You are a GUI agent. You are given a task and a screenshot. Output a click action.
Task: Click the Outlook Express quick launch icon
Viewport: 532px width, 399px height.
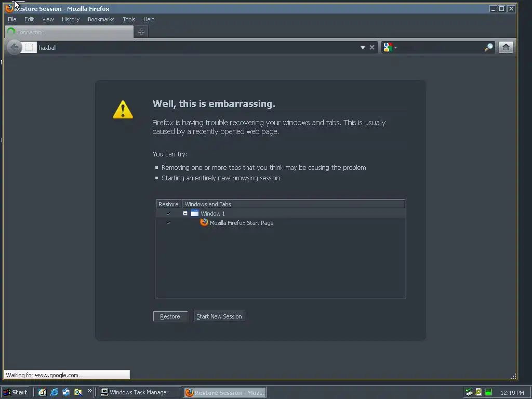coord(66,392)
